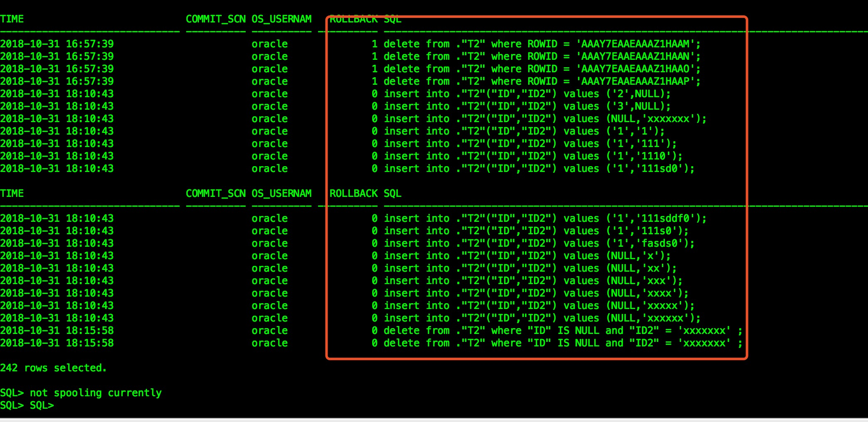Click the OS_USERNAM header above the ('1','111sddf0') row

tap(282, 194)
